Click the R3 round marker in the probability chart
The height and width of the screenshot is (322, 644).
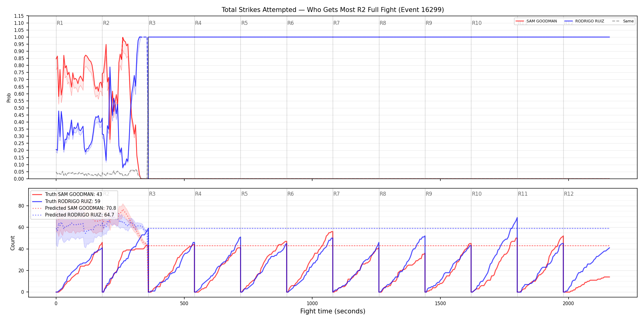click(152, 23)
